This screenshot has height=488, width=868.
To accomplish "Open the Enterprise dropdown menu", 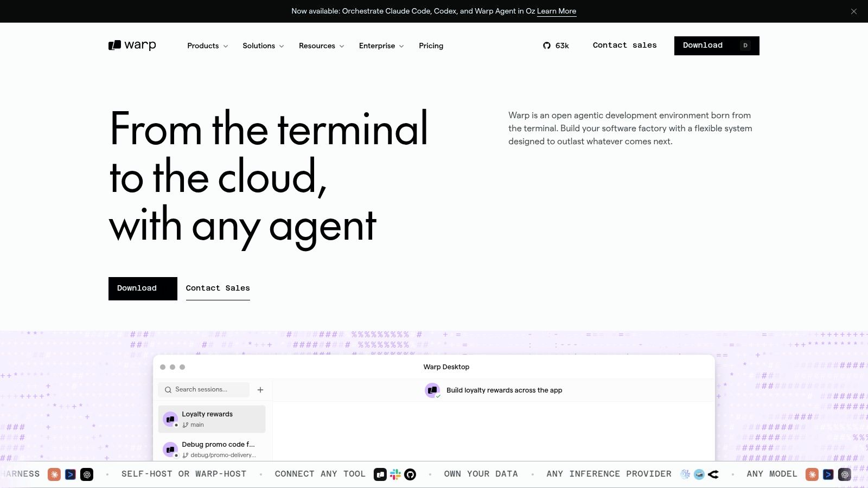I will point(381,46).
